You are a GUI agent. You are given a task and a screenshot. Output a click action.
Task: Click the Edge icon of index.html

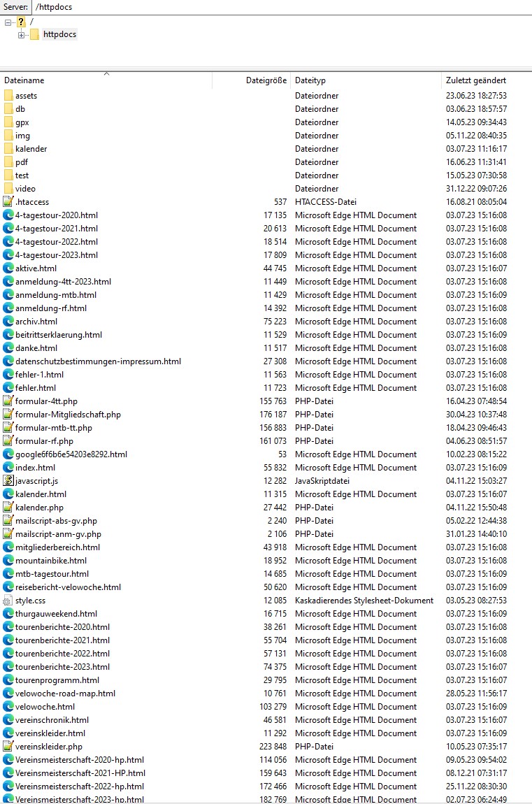pos(8,468)
